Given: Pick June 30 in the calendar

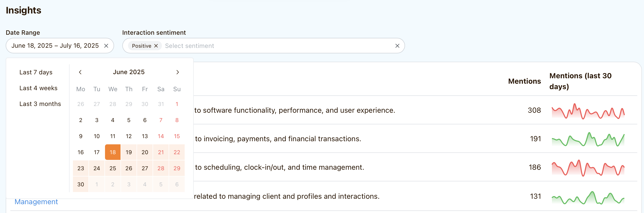Looking at the screenshot, I should coord(81,184).
